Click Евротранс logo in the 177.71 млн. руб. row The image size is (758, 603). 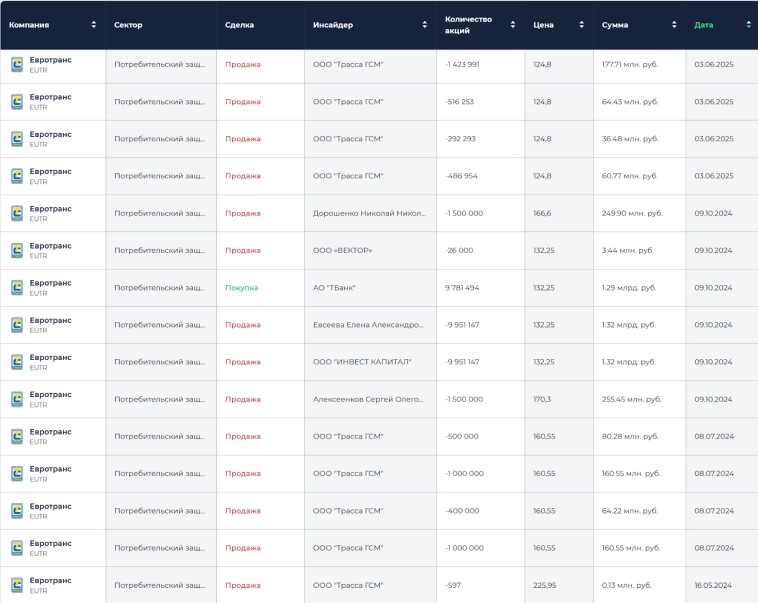17,64
